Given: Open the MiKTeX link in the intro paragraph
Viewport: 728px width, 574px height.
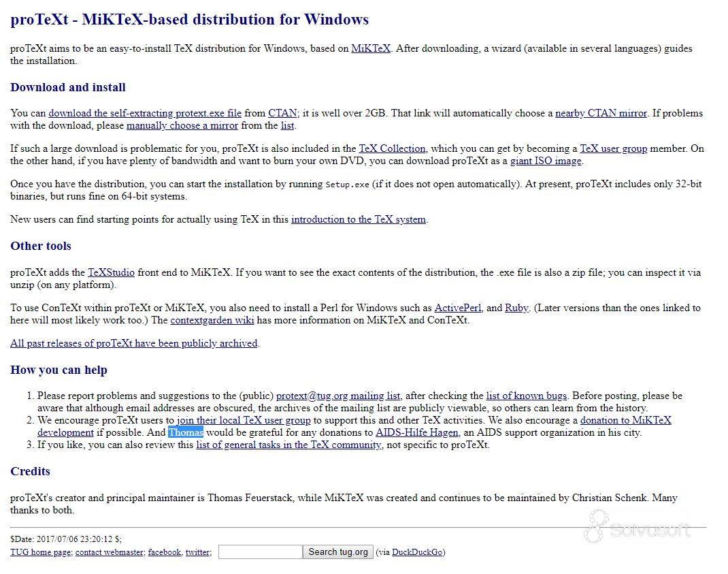Looking at the screenshot, I should tap(371, 48).
